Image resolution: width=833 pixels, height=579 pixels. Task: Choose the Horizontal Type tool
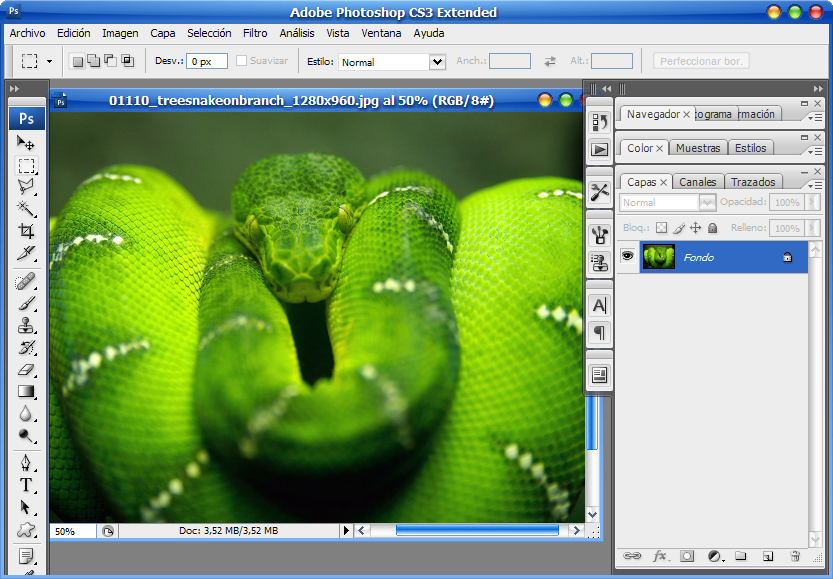pos(26,485)
